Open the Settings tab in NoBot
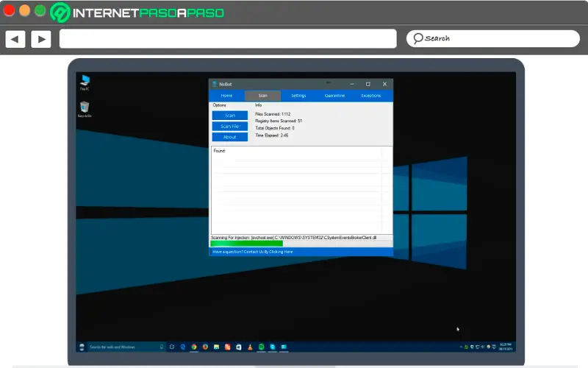The height and width of the screenshot is (368, 588). point(298,96)
